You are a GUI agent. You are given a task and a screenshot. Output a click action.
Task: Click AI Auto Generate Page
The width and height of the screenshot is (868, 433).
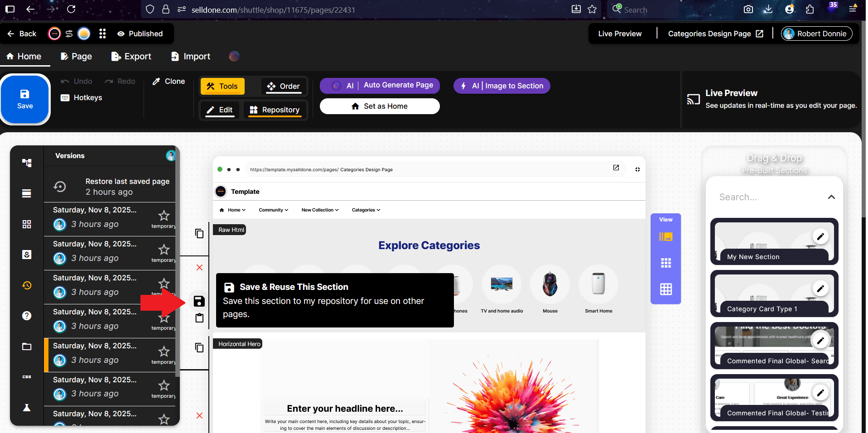pos(380,86)
